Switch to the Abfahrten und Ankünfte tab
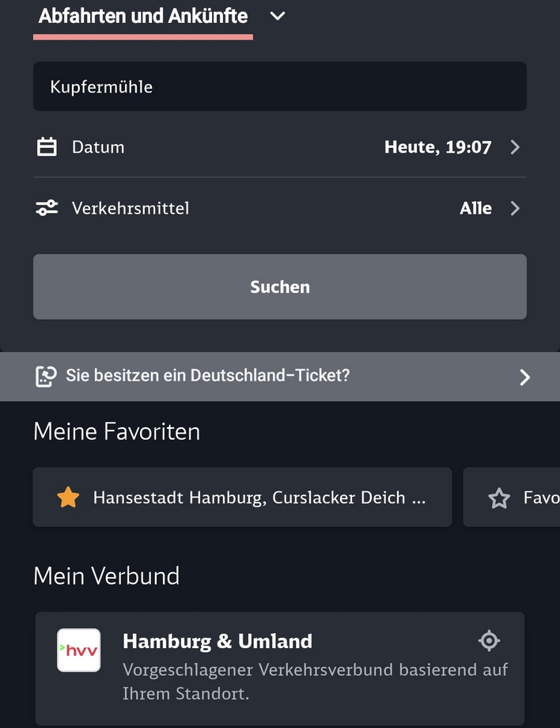This screenshot has width=560, height=728. tap(142, 15)
